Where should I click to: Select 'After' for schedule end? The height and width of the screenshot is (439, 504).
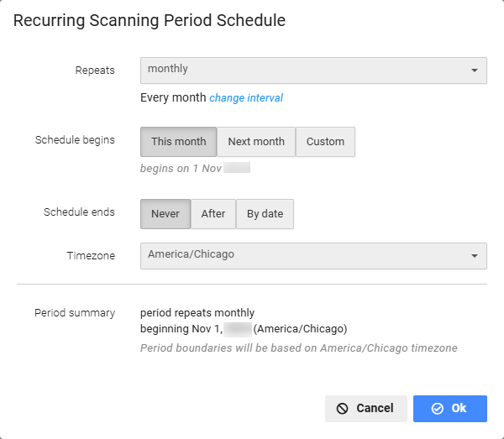(x=213, y=214)
